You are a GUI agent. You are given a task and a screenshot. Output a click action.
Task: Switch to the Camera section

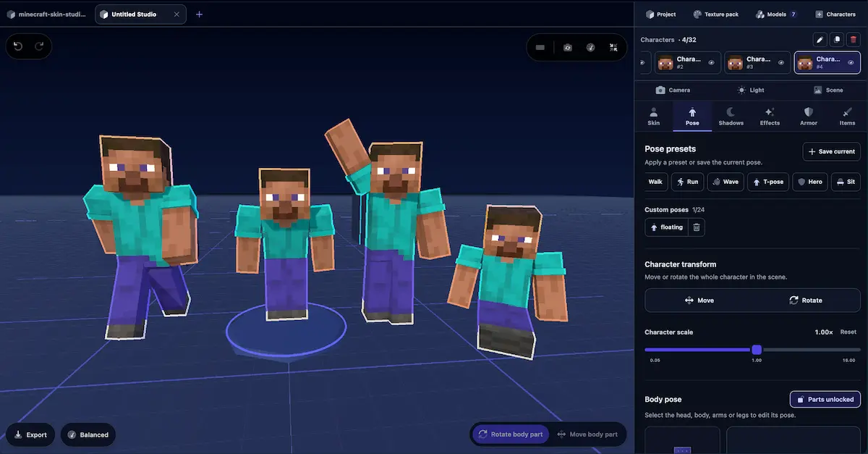pos(673,91)
